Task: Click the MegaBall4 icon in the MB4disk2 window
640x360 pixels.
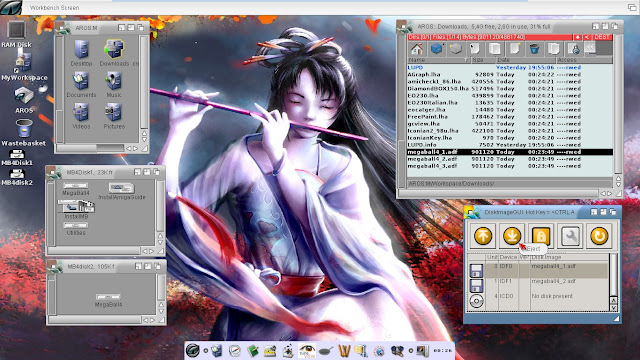Action: 108,300
